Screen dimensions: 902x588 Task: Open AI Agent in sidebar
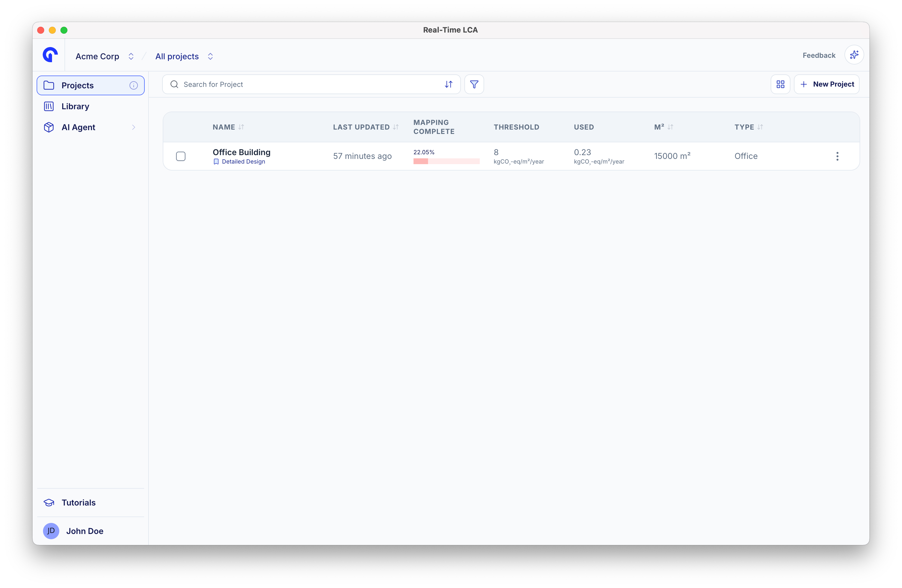pyautogui.click(x=91, y=127)
